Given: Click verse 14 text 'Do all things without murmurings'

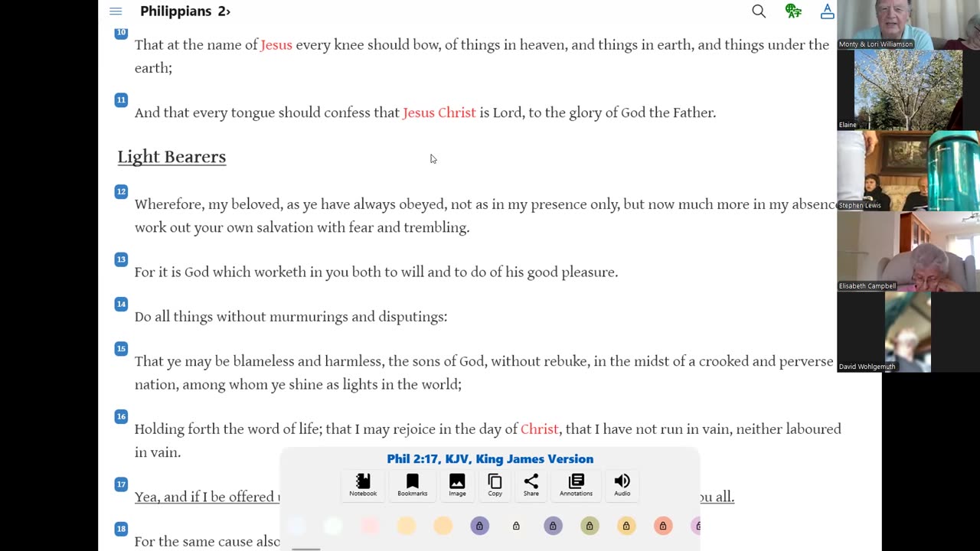Looking at the screenshot, I should tap(291, 317).
